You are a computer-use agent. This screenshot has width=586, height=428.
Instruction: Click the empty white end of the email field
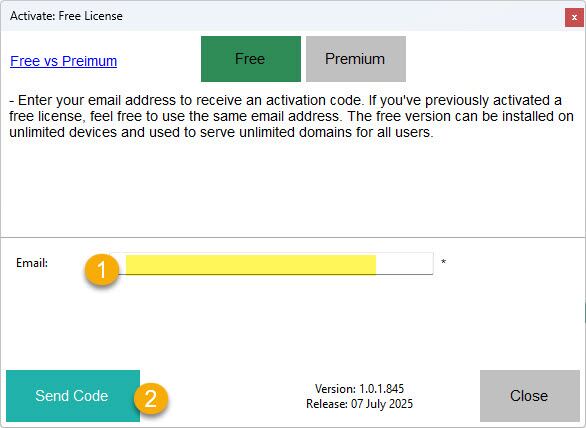404,264
